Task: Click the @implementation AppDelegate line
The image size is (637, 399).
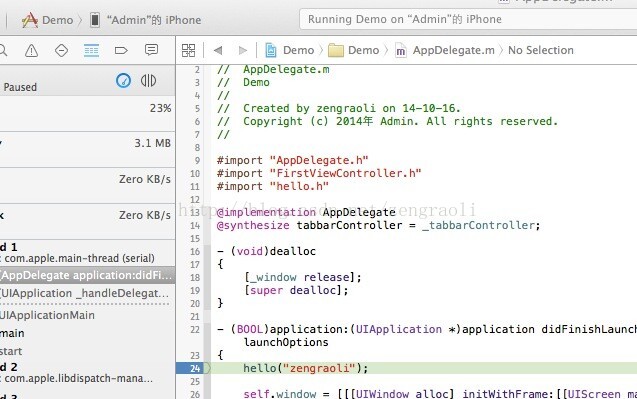Action: (306, 212)
